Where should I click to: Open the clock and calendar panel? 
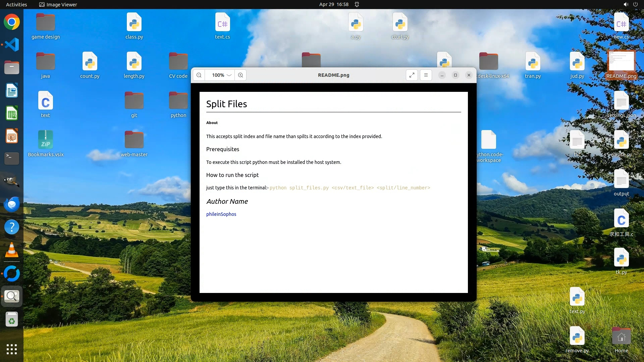tap(333, 4)
